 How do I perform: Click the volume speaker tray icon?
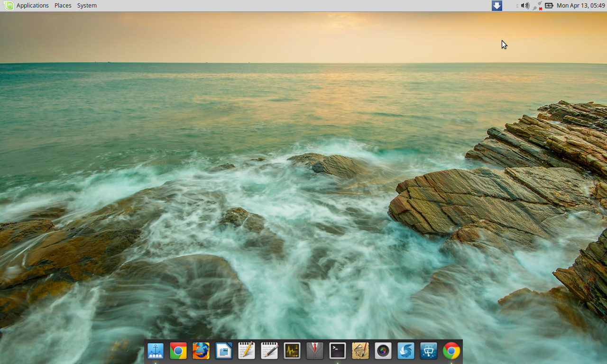click(525, 5)
